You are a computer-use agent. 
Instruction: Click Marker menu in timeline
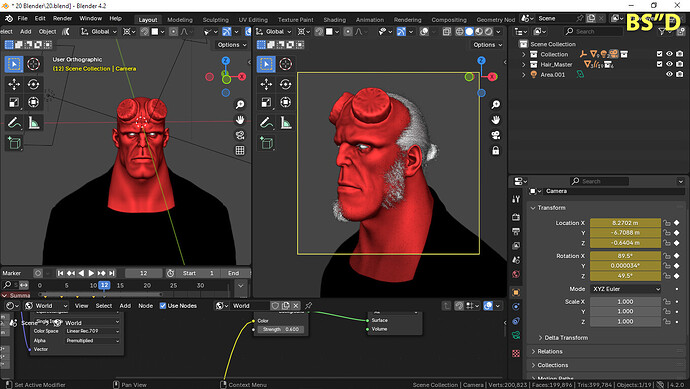11,273
